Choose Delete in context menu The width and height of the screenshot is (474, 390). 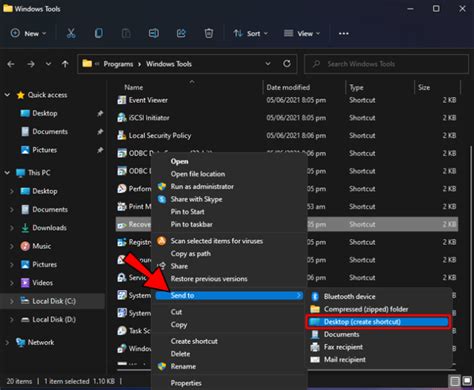pyautogui.click(x=180, y=354)
